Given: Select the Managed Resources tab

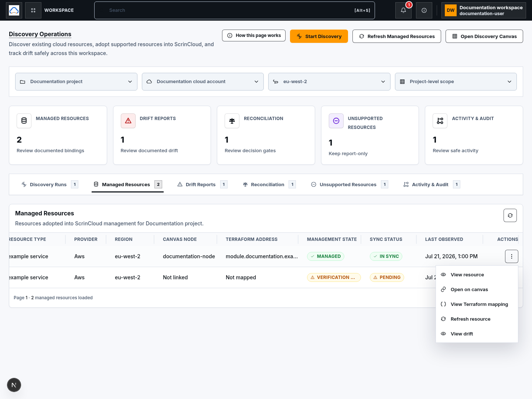Looking at the screenshot, I should coord(127,184).
